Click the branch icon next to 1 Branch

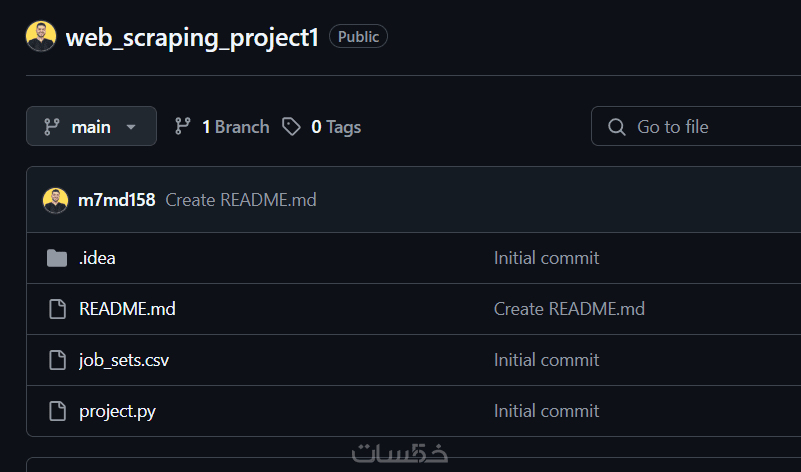click(x=183, y=127)
